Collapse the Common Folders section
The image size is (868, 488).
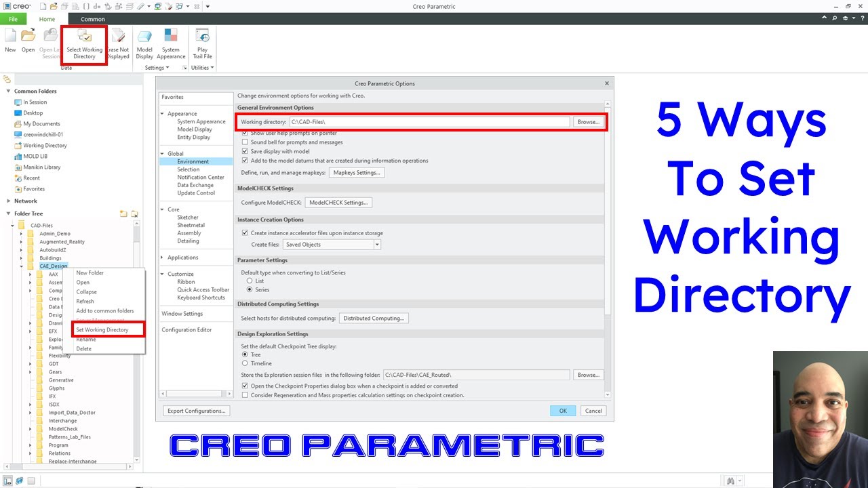(8, 91)
